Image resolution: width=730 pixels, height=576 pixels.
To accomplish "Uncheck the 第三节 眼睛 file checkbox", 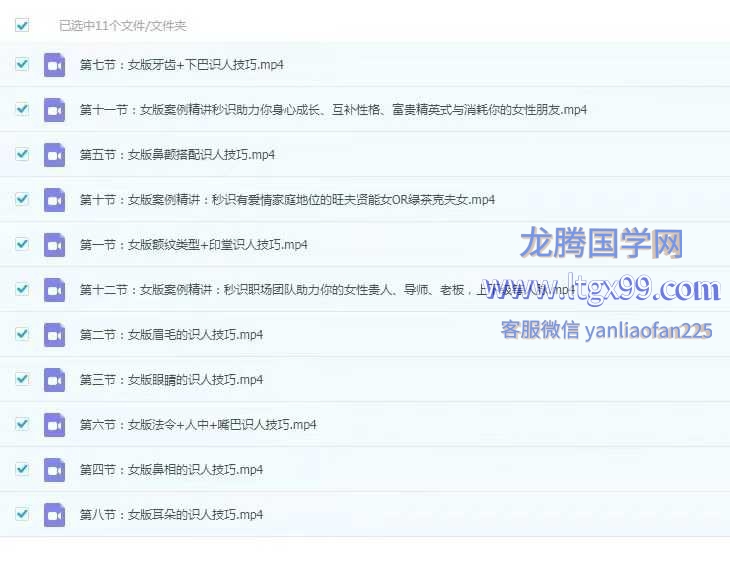I will click(x=22, y=379).
